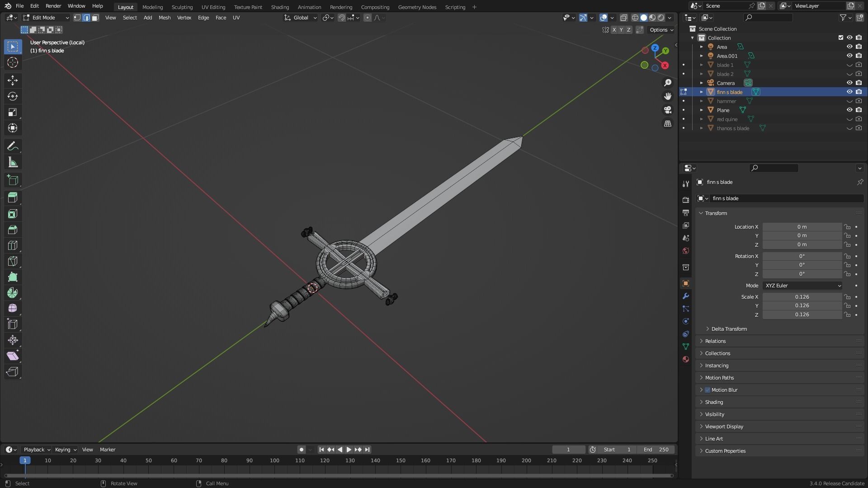Select the Extrude Region tool
Viewport: 868px width, 488px height.
pos(13,197)
